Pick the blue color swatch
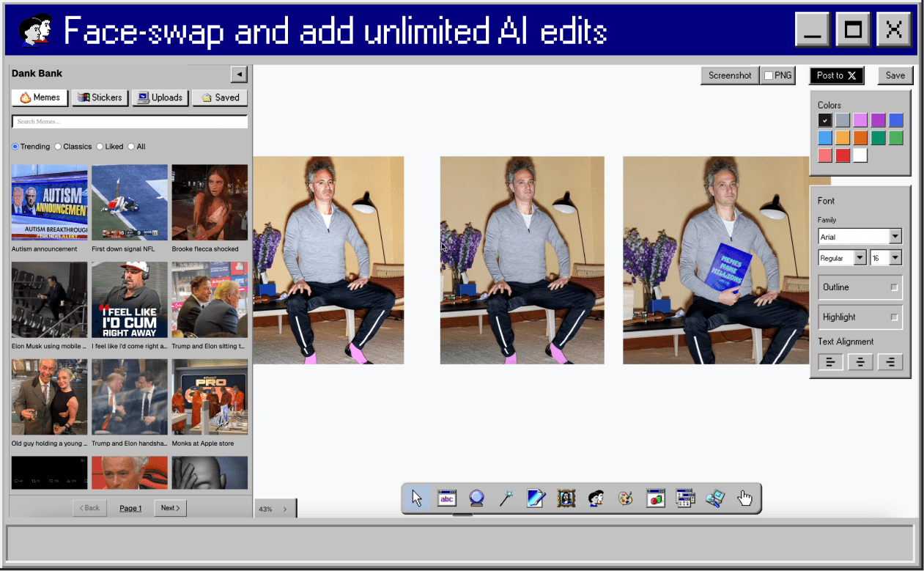The width and height of the screenshot is (924, 571). [897, 119]
